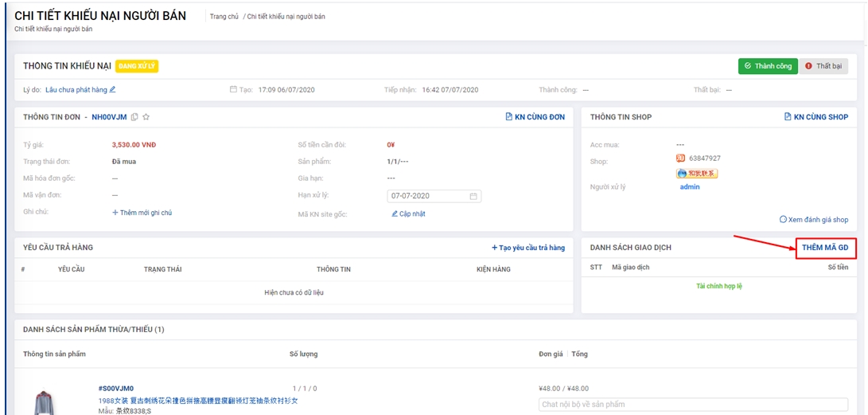Open the order code NH00VJM link
Viewport: 868px width, 415px height.
(x=109, y=117)
